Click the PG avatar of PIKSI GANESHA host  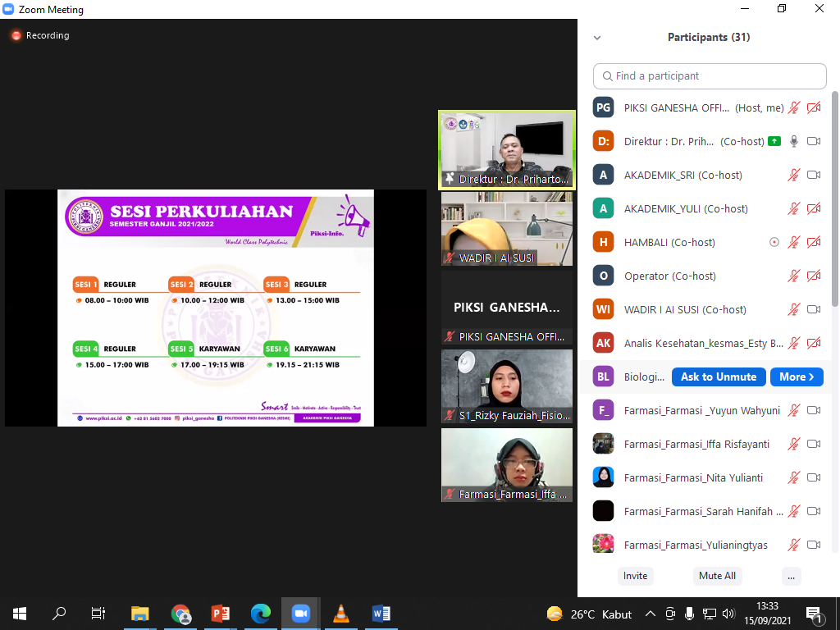point(603,107)
